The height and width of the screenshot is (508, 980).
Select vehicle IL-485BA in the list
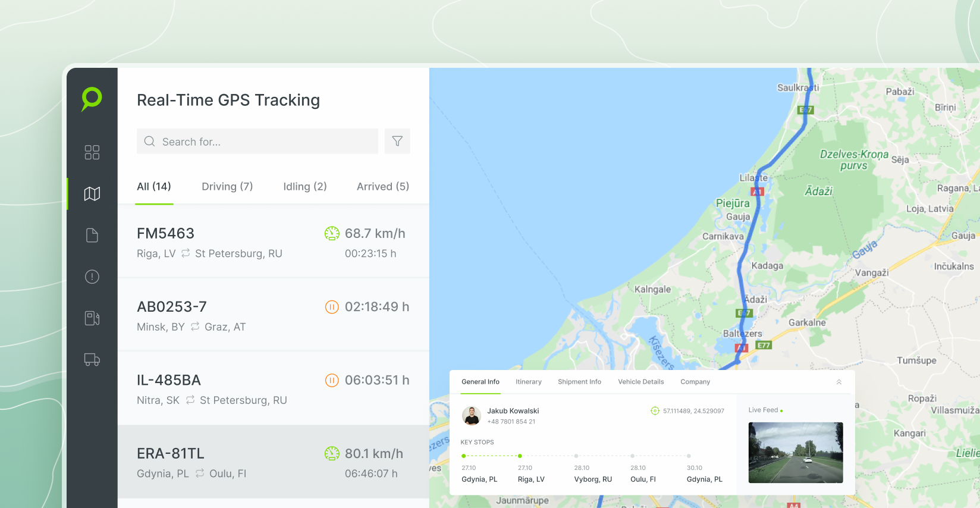[x=274, y=388]
